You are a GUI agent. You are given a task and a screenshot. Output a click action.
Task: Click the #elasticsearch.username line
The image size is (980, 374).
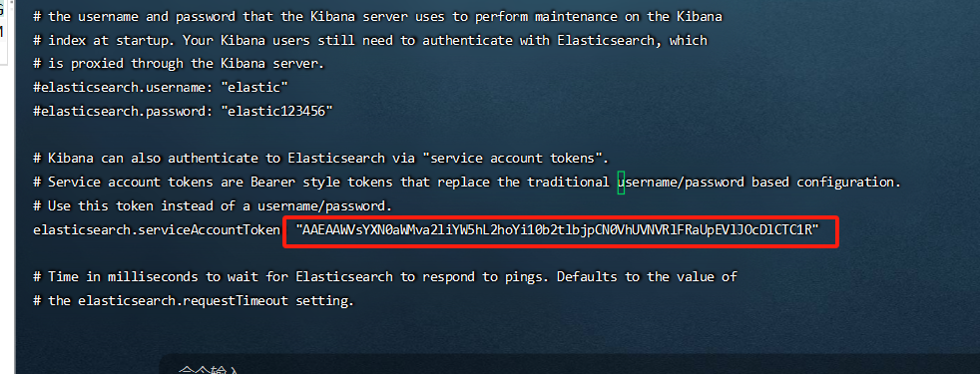click(x=161, y=88)
